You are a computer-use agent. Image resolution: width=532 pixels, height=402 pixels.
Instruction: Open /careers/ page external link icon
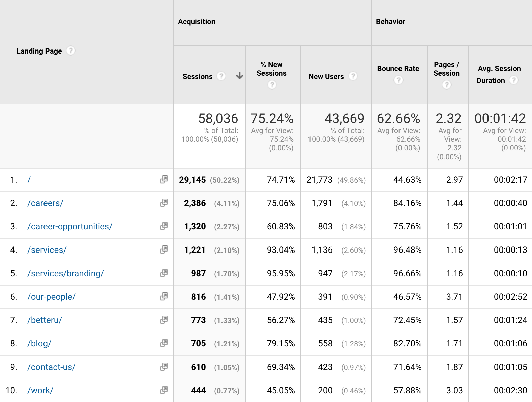(164, 203)
